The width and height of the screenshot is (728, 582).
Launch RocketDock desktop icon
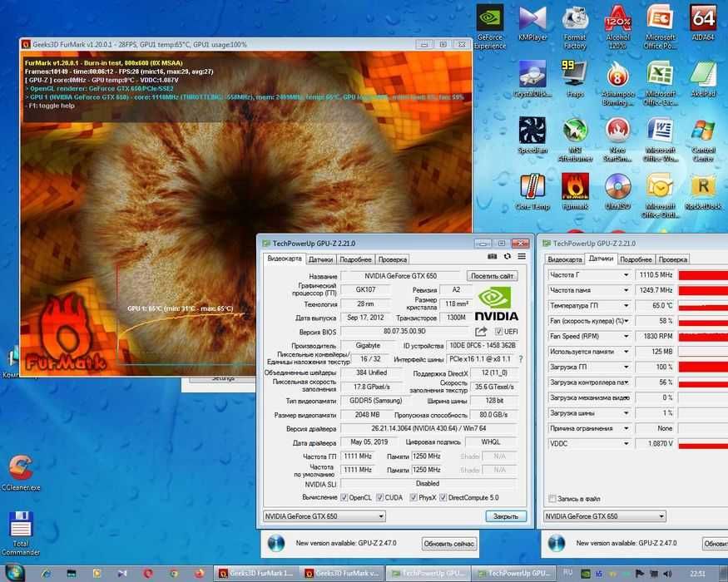[703, 192]
